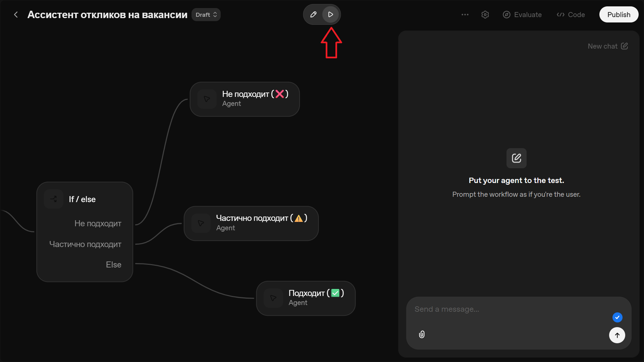
Task: Open the Evaluate tab
Action: (x=522, y=15)
